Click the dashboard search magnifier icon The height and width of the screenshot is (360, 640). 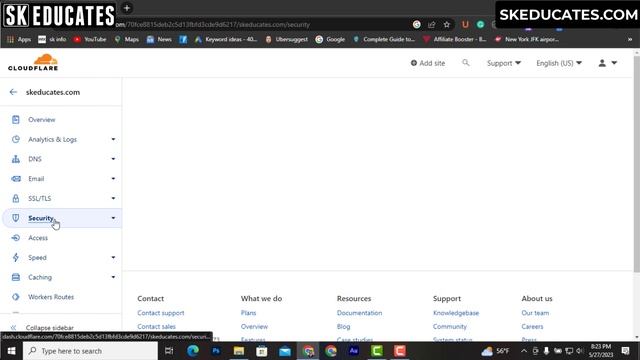click(x=466, y=63)
